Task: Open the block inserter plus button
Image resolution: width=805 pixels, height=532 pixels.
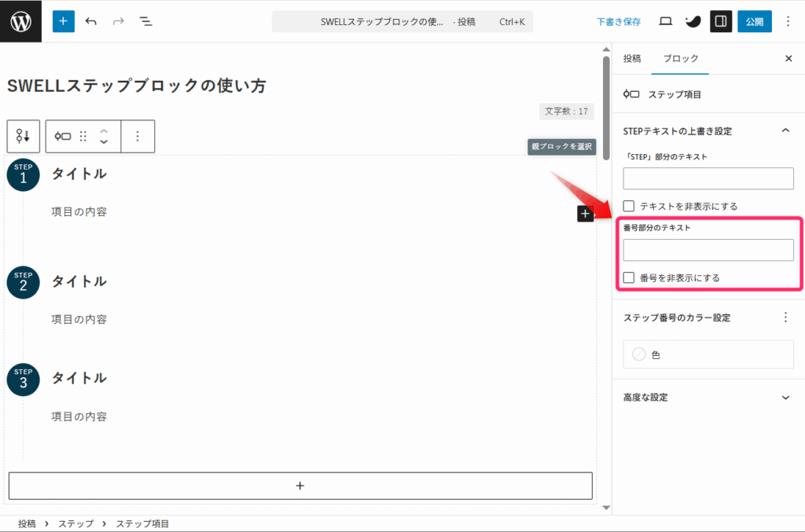Action: tap(63, 21)
